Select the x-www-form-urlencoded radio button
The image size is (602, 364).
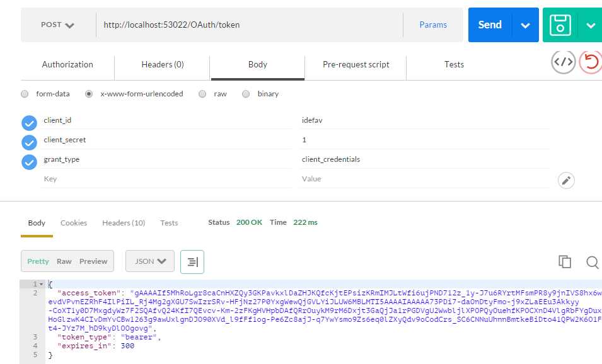[x=89, y=94]
